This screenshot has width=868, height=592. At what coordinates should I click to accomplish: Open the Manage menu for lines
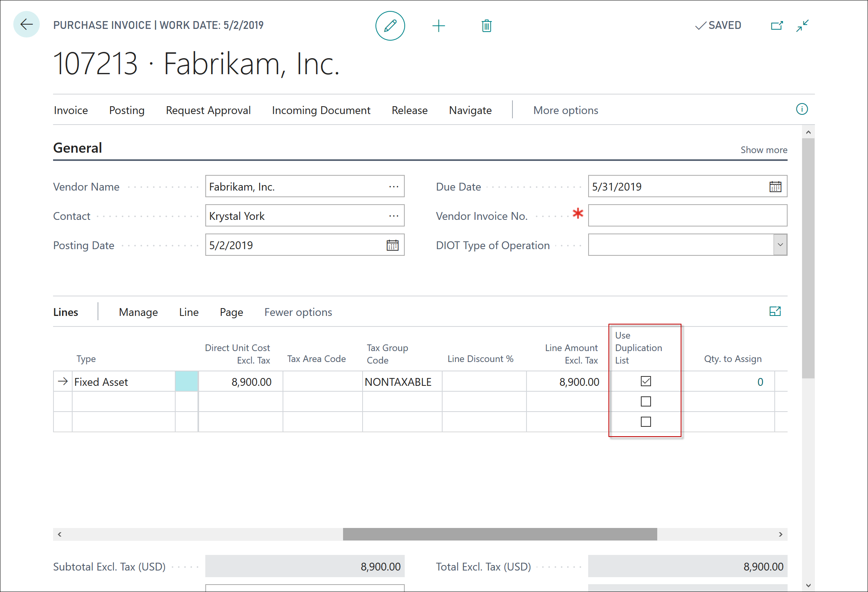[x=138, y=312]
